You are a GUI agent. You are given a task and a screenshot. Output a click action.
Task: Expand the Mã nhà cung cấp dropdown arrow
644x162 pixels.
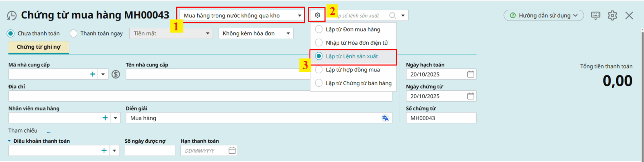click(x=103, y=74)
